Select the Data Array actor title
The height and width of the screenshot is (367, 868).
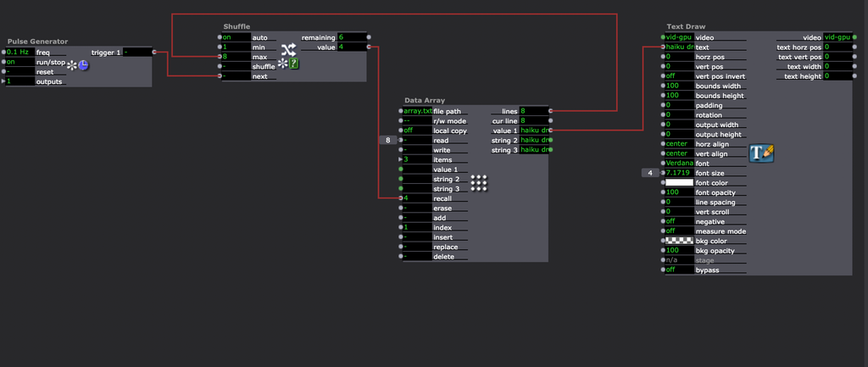[x=424, y=100]
